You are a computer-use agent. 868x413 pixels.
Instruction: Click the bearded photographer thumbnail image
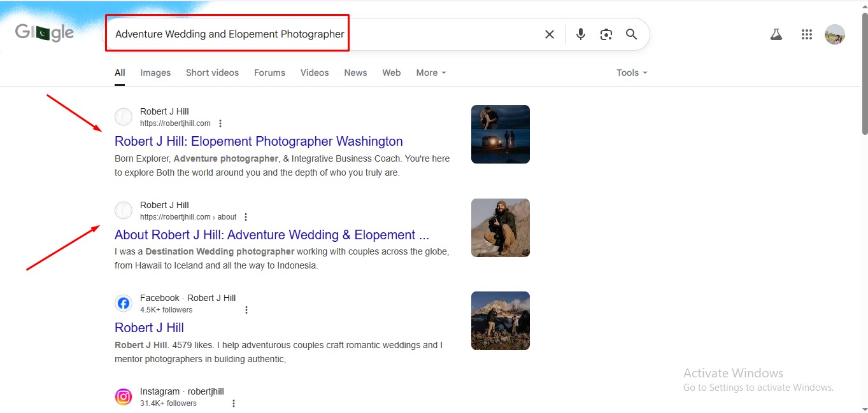(x=500, y=228)
